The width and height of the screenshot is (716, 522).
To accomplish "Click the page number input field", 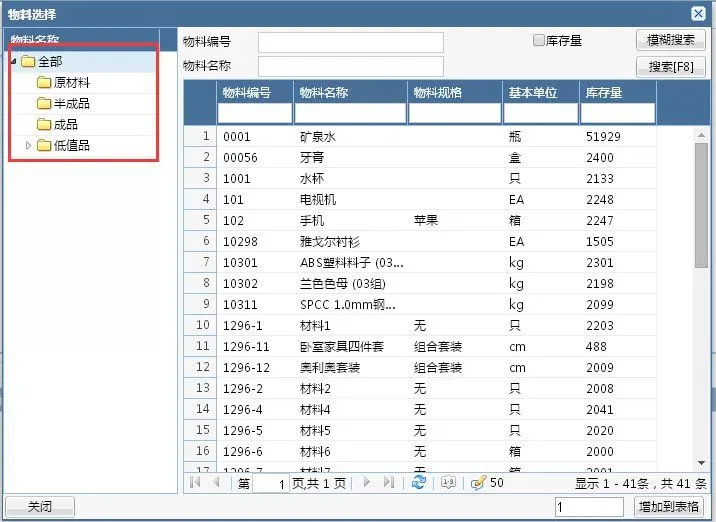I will click(271, 483).
